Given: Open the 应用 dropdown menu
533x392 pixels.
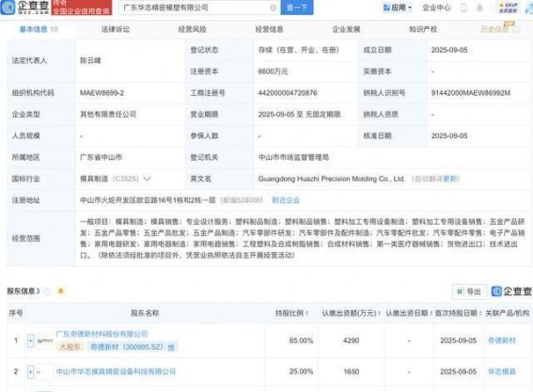Looking at the screenshot, I should coord(397,8).
